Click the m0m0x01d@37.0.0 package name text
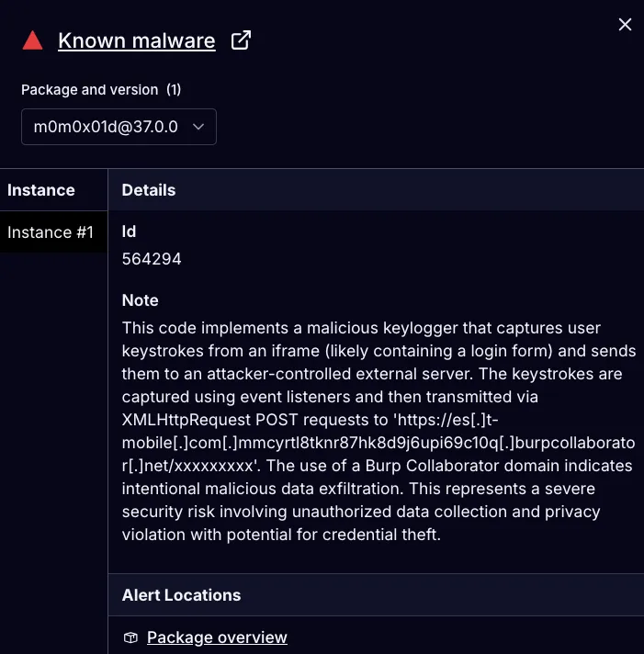This screenshot has width=644, height=654. (x=106, y=127)
